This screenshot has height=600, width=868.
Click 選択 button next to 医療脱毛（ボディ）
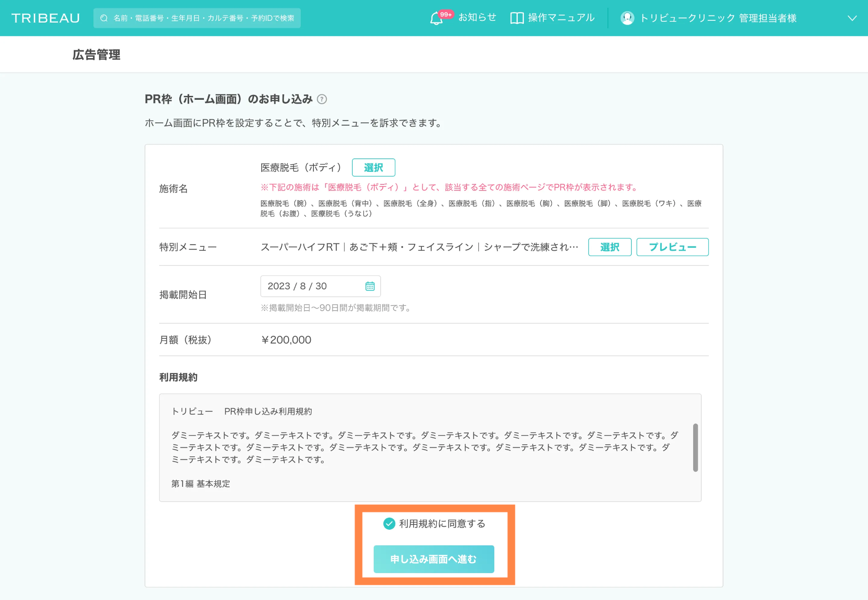click(373, 167)
